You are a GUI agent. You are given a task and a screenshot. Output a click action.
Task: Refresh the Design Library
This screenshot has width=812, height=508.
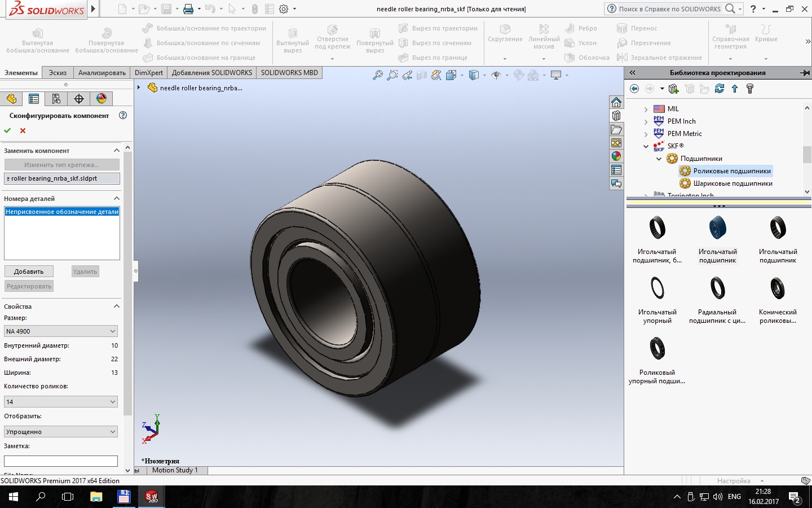tap(720, 89)
